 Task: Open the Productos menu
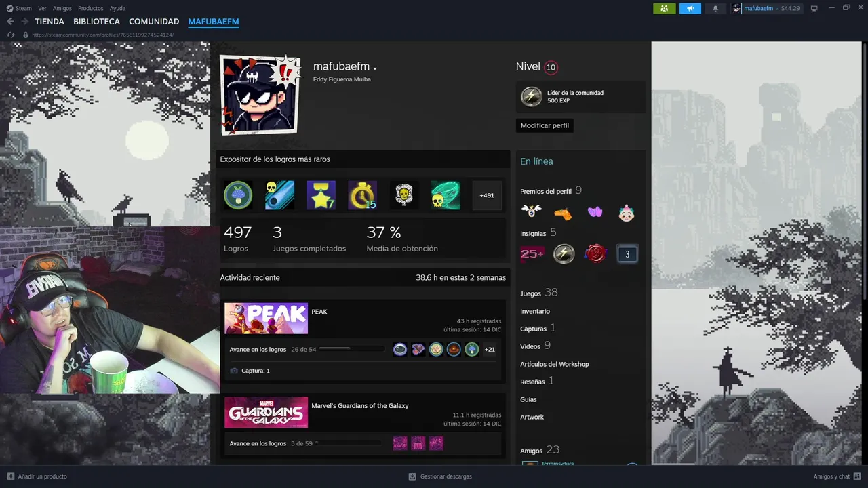pyautogui.click(x=91, y=8)
